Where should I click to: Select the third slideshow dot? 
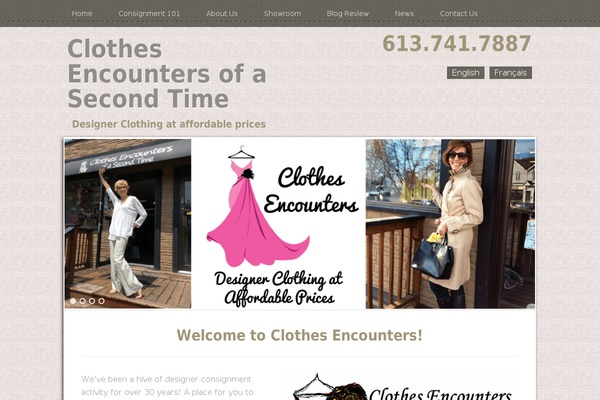coord(92,301)
